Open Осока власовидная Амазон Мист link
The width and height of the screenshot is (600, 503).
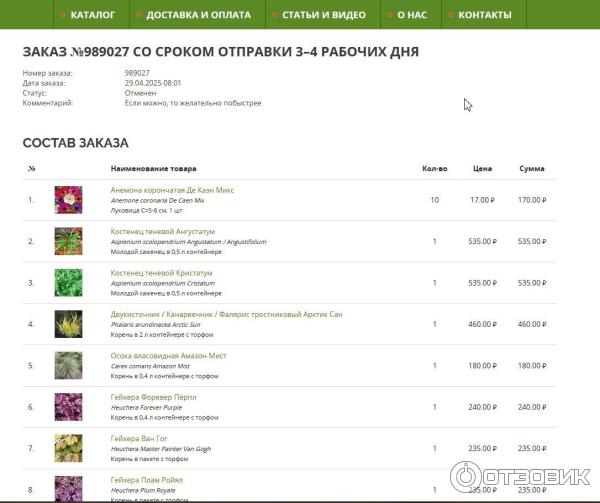pyautogui.click(x=169, y=356)
